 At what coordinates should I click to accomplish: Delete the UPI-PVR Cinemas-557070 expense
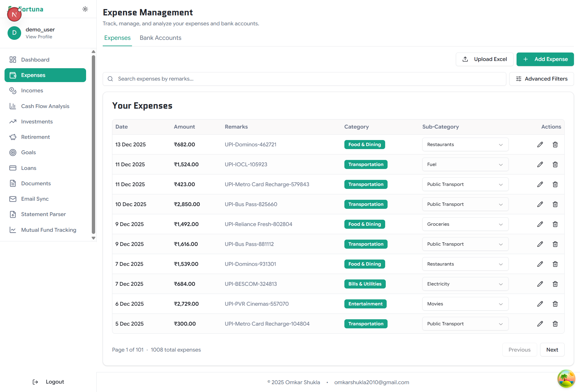[555, 304]
